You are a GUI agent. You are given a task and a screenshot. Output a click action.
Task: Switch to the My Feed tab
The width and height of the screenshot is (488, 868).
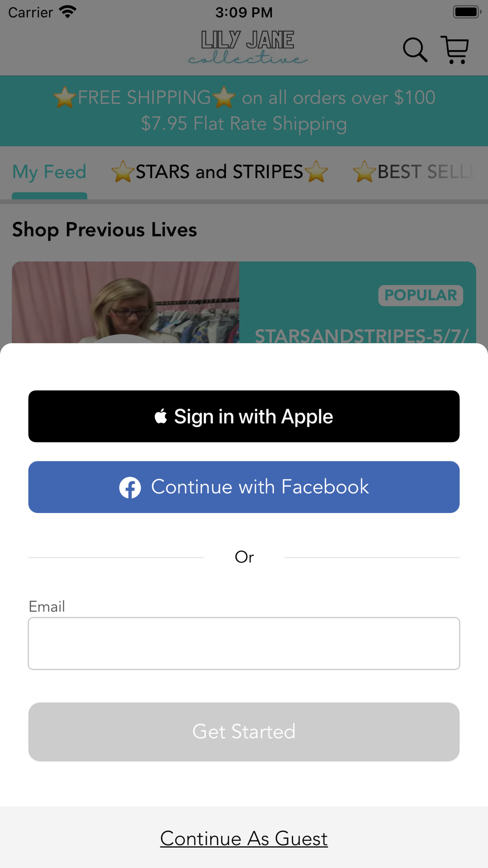(49, 172)
